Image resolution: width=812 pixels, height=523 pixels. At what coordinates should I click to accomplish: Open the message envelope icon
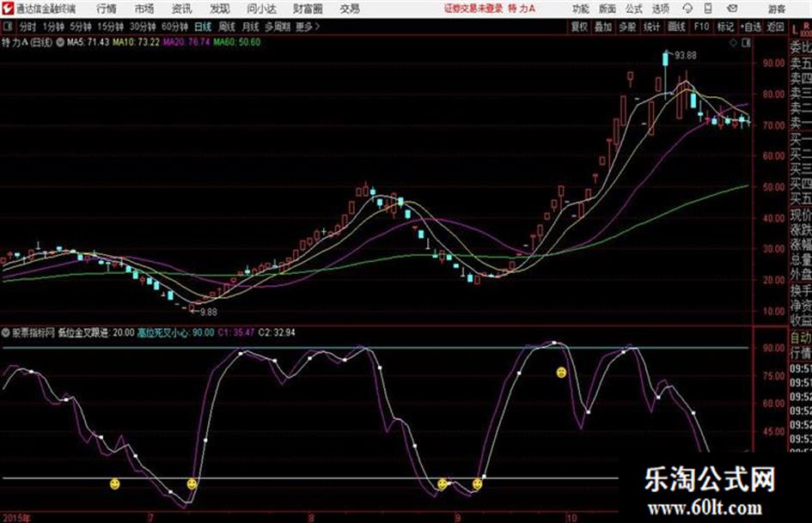pos(732,9)
